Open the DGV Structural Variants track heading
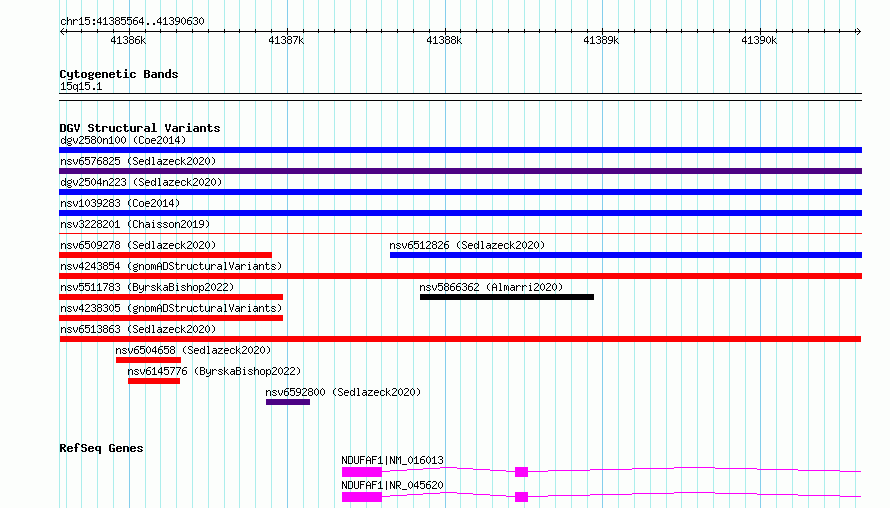The width and height of the screenshot is (890, 508). tap(140, 128)
